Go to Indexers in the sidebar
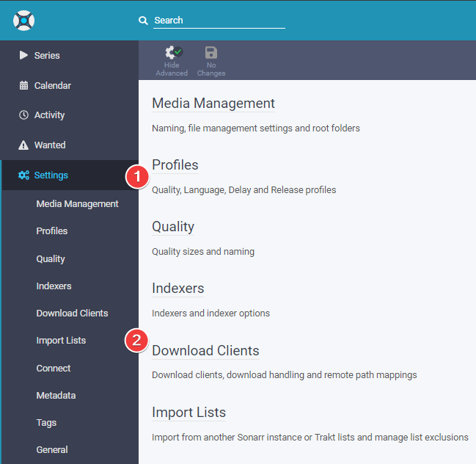This screenshot has height=464, width=476. pos(54,286)
